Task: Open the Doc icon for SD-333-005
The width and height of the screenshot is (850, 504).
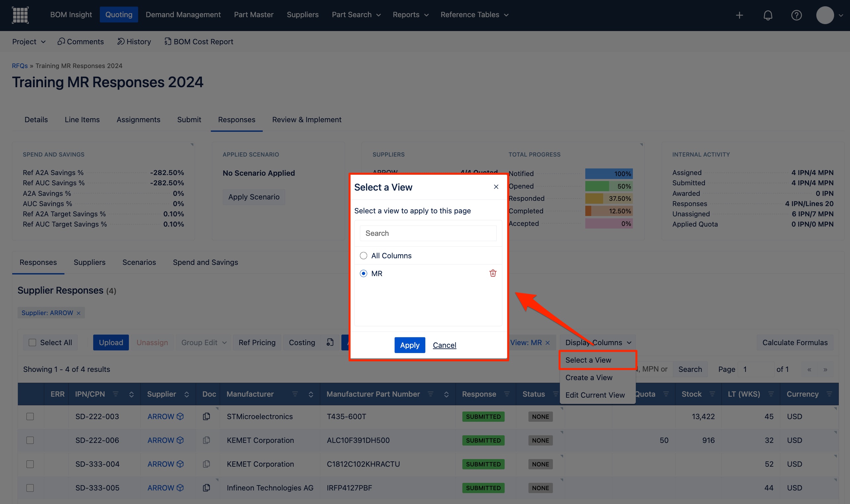Action: click(x=206, y=488)
